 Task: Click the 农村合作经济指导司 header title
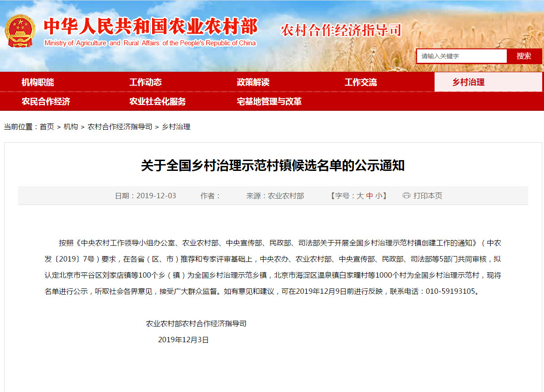point(341,30)
